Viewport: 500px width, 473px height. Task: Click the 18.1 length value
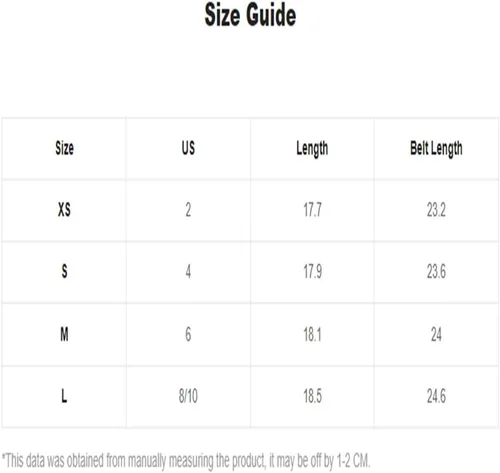312,334
